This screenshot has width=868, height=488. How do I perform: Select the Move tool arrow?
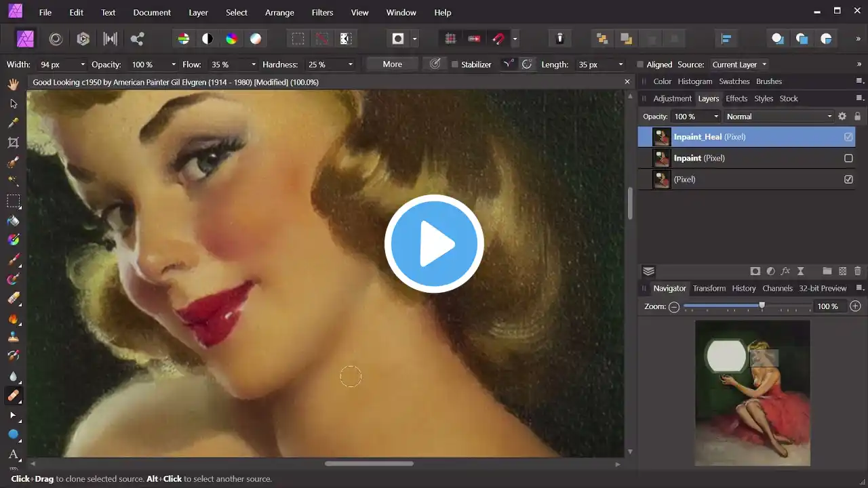click(x=13, y=104)
